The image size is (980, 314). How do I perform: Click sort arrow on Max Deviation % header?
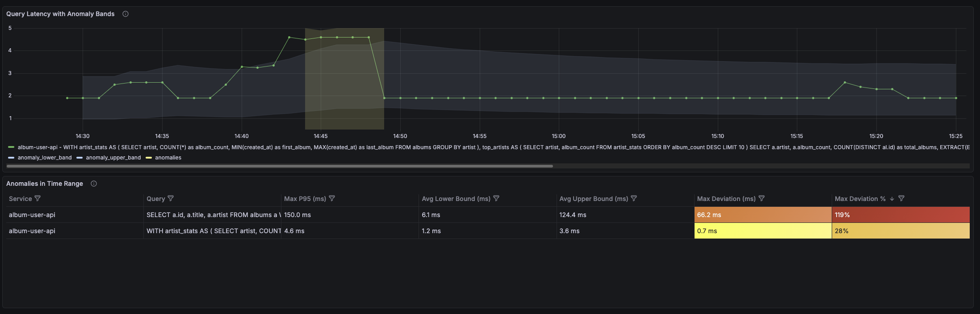[x=892, y=199]
